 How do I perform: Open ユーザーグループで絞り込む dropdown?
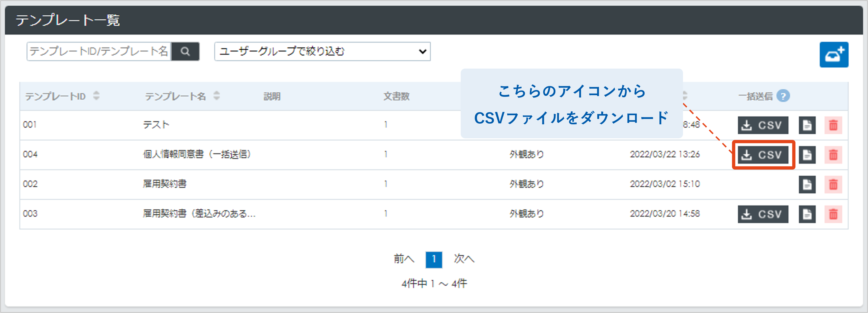tap(322, 51)
